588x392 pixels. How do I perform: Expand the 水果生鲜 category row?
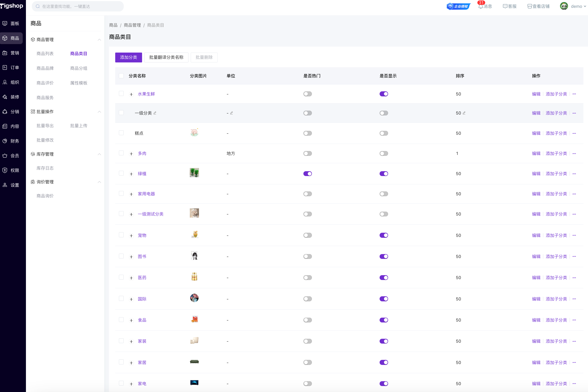131,94
